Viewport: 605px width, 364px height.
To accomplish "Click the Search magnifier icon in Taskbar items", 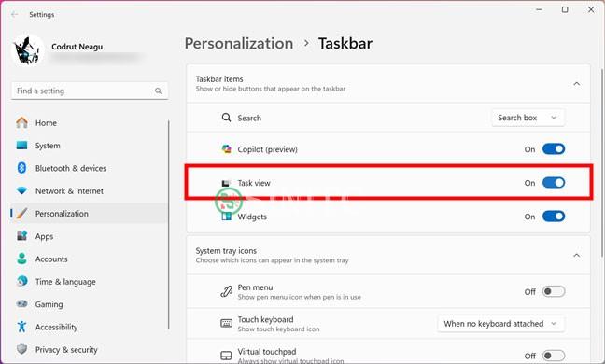I will tap(227, 118).
